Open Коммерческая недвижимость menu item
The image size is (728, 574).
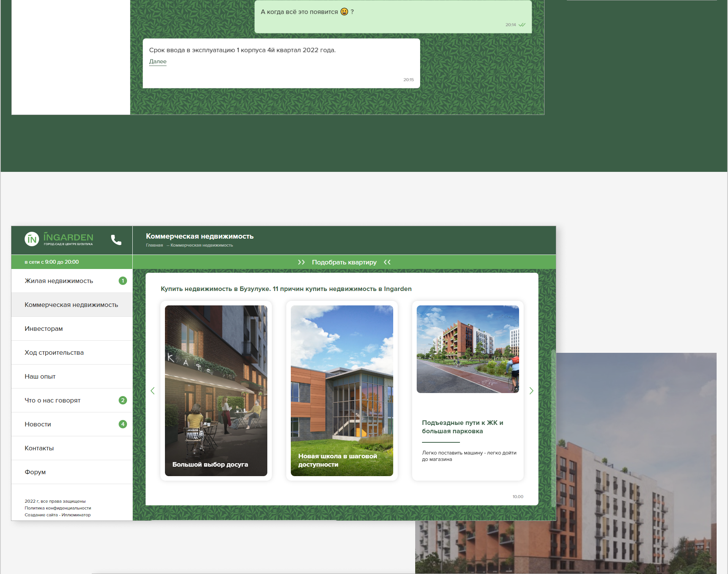point(71,305)
